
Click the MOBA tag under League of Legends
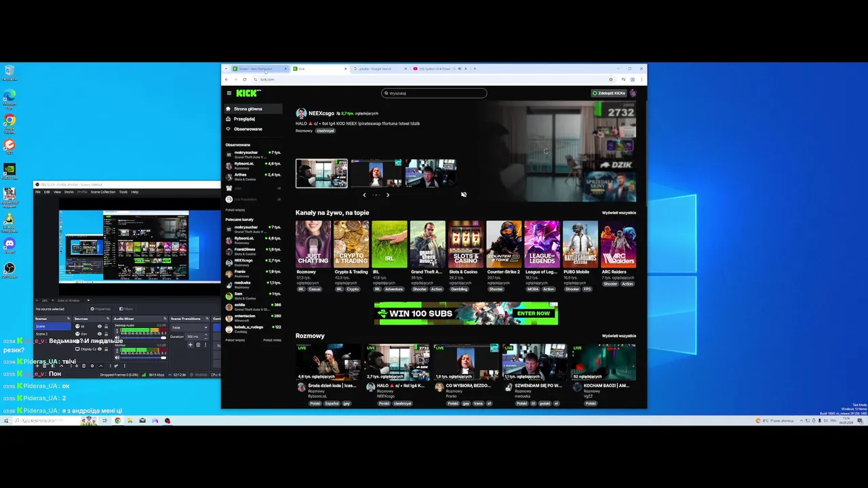[x=532, y=289]
